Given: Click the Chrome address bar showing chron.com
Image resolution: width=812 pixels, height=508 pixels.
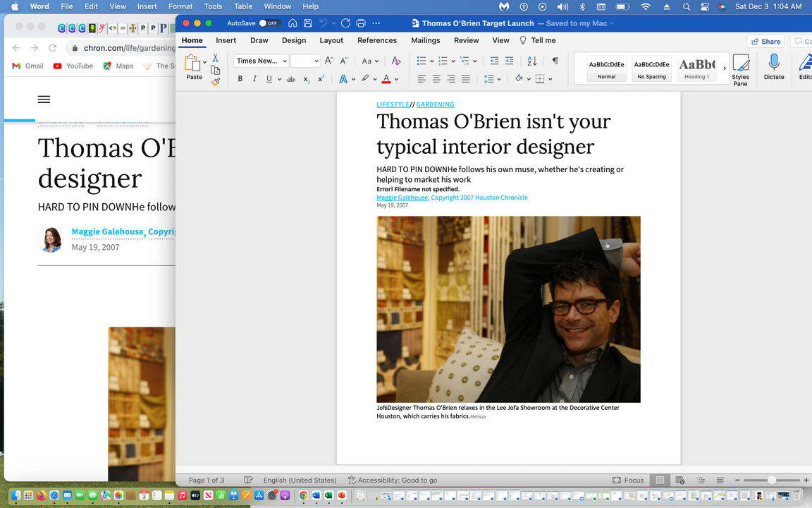Looking at the screenshot, I should tap(120, 48).
